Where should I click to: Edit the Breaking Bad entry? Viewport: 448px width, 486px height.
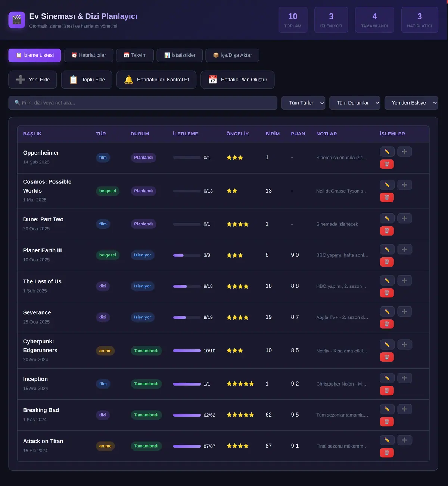[x=387, y=409]
